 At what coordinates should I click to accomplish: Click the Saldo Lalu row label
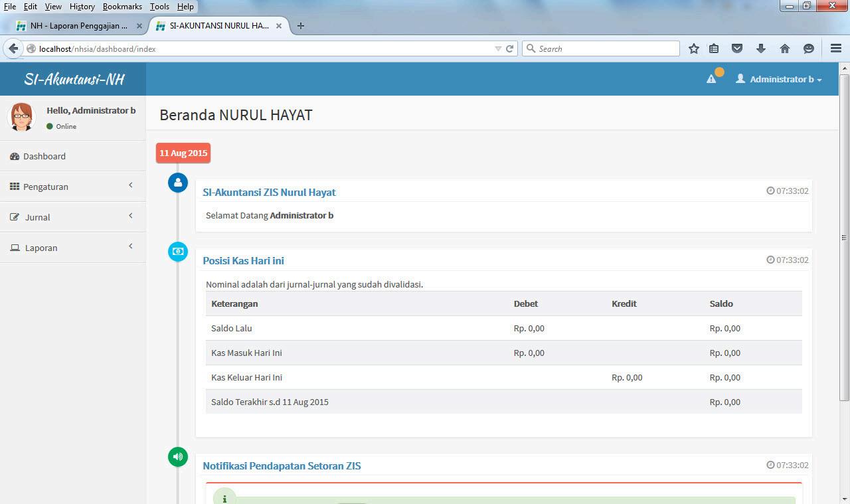[x=232, y=328]
